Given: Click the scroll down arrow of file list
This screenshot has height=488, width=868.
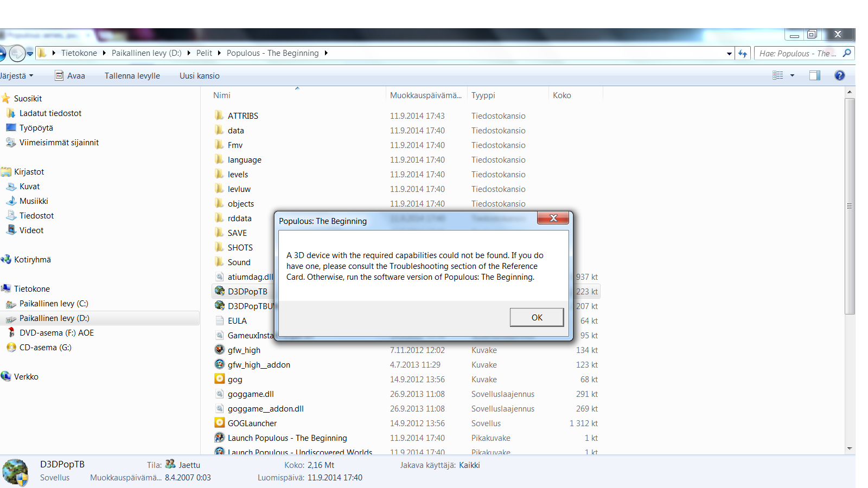Looking at the screenshot, I should pos(850,449).
